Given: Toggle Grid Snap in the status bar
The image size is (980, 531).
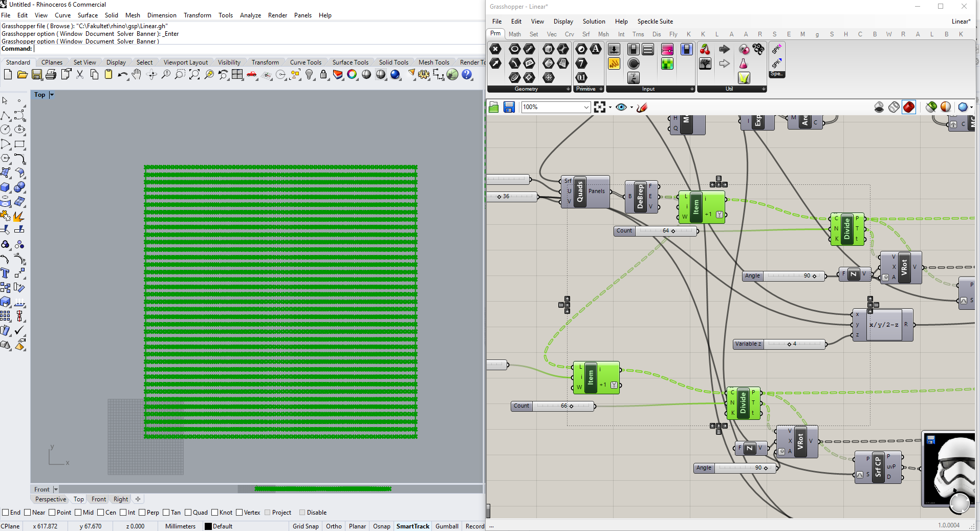Looking at the screenshot, I should (306, 526).
